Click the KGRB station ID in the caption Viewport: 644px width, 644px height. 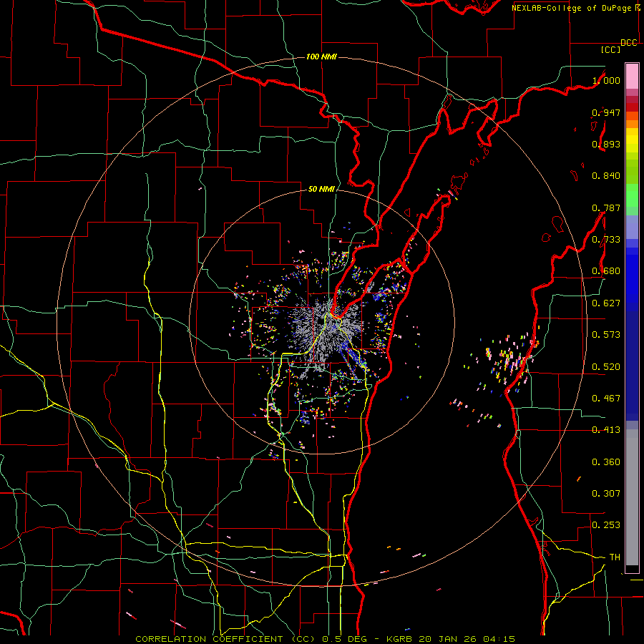(x=399, y=639)
